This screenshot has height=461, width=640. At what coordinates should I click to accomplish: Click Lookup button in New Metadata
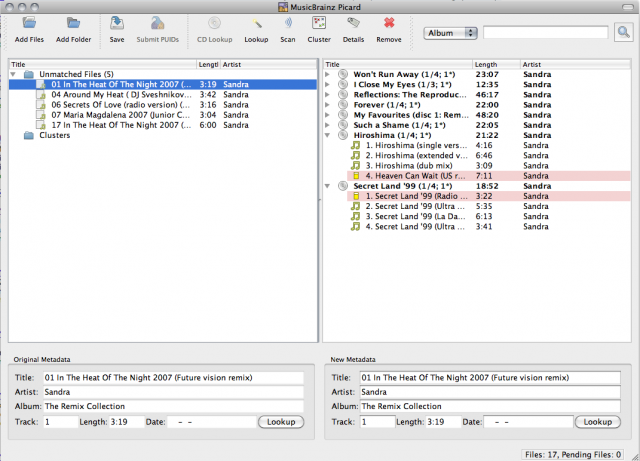pyautogui.click(x=598, y=422)
